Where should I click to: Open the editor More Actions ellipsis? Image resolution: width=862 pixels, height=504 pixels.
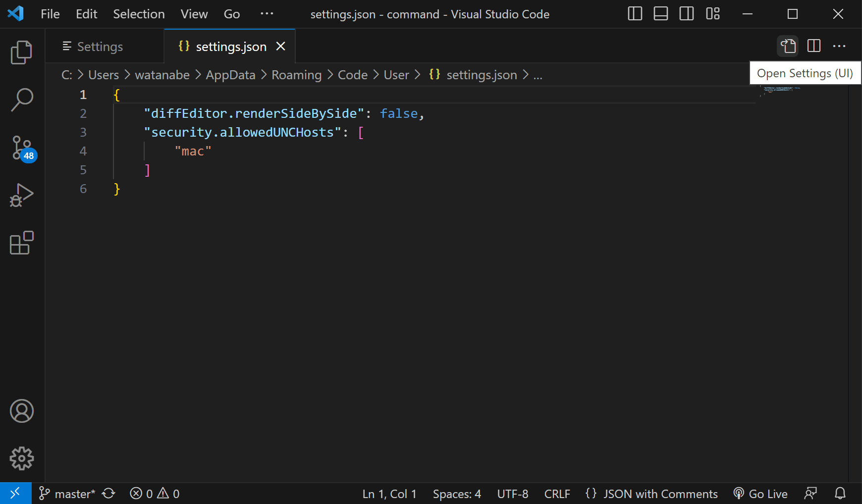pyautogui.click(x=839, y=47)
